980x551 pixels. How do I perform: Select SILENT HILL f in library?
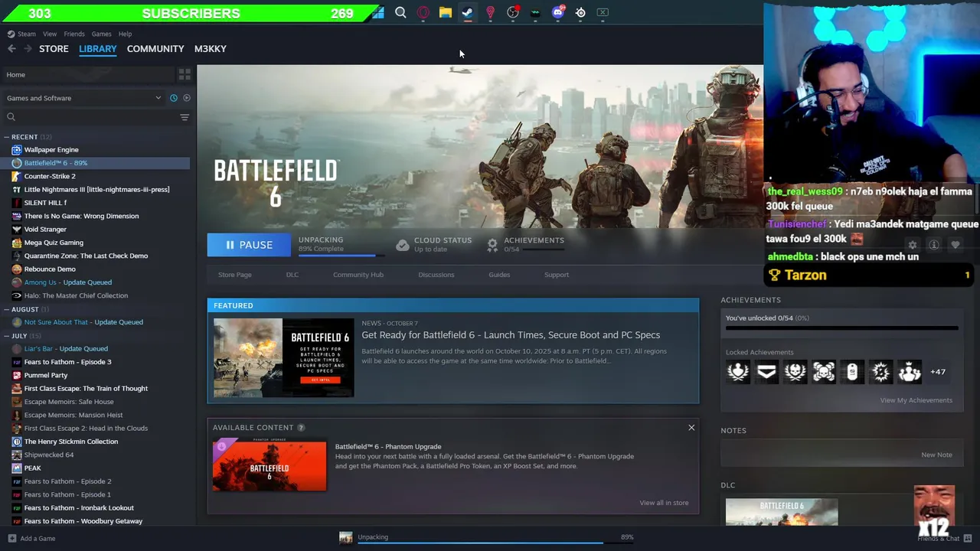45,203
